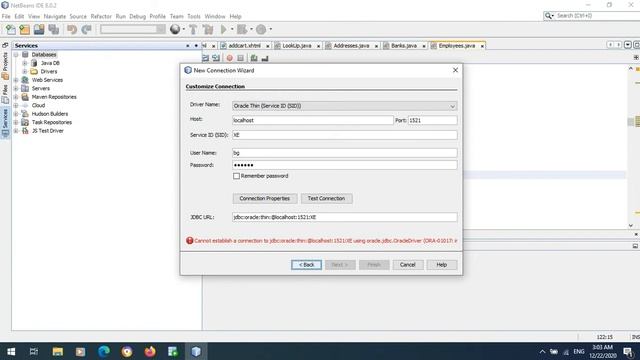
Task: Open the Projects side panel tab
Action: point(5,65)
